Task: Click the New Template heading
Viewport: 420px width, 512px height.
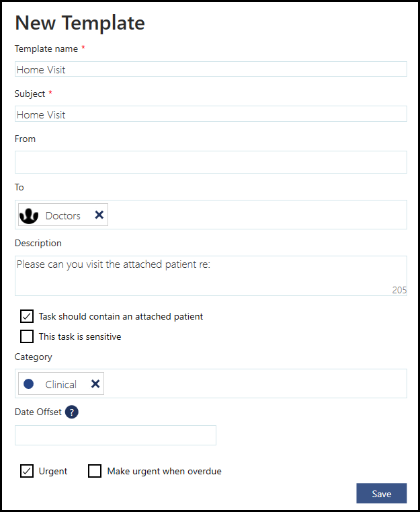Action: (x=80, y=23)
